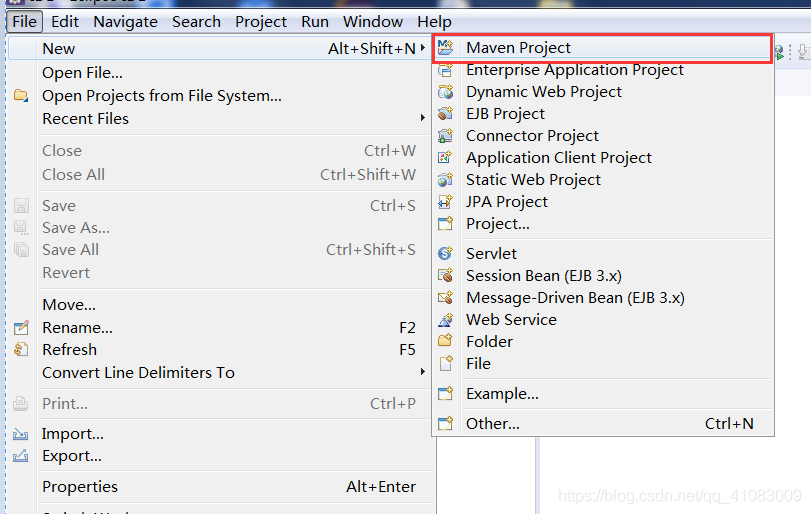Select Open Projects from File System...
The image size is (811, 514).
[220, 96]
